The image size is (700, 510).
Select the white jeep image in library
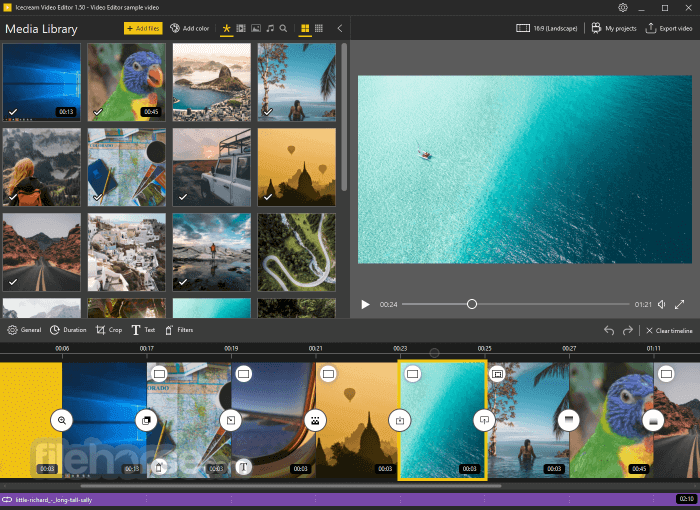[212, 167]
